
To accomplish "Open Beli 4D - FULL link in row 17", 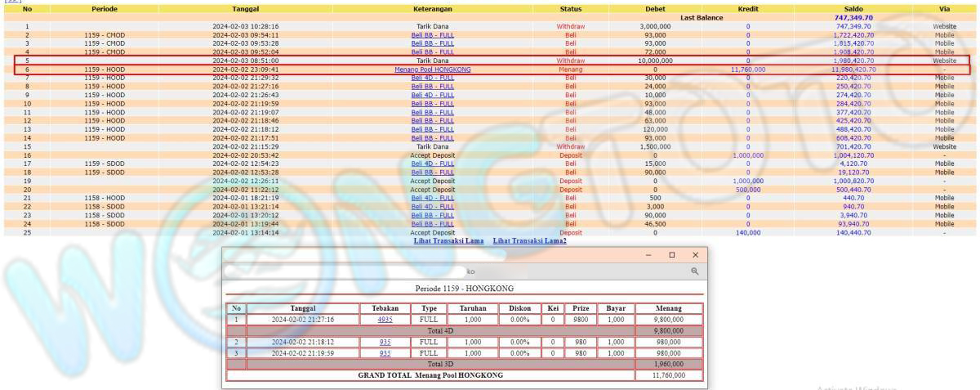I will coord(432,164).
